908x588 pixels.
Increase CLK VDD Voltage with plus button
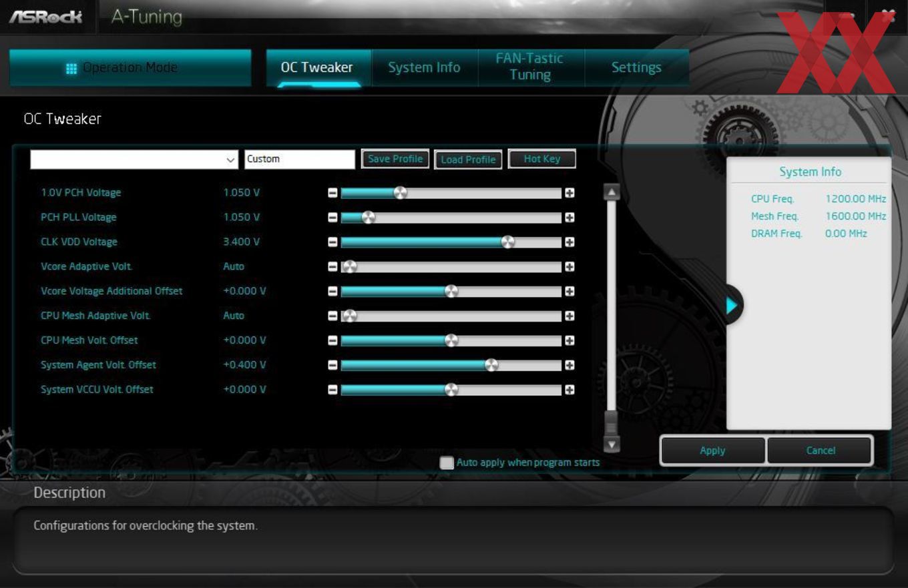(x=570, y=242)
